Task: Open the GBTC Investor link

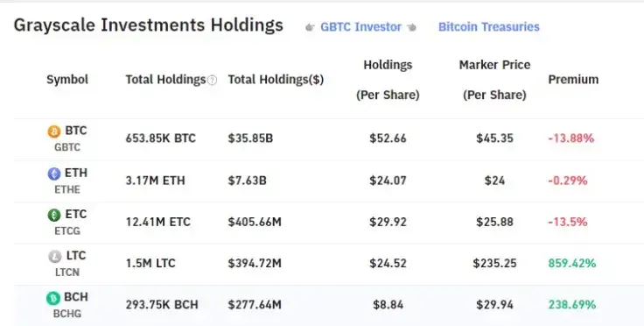Action: coord(361,26)
